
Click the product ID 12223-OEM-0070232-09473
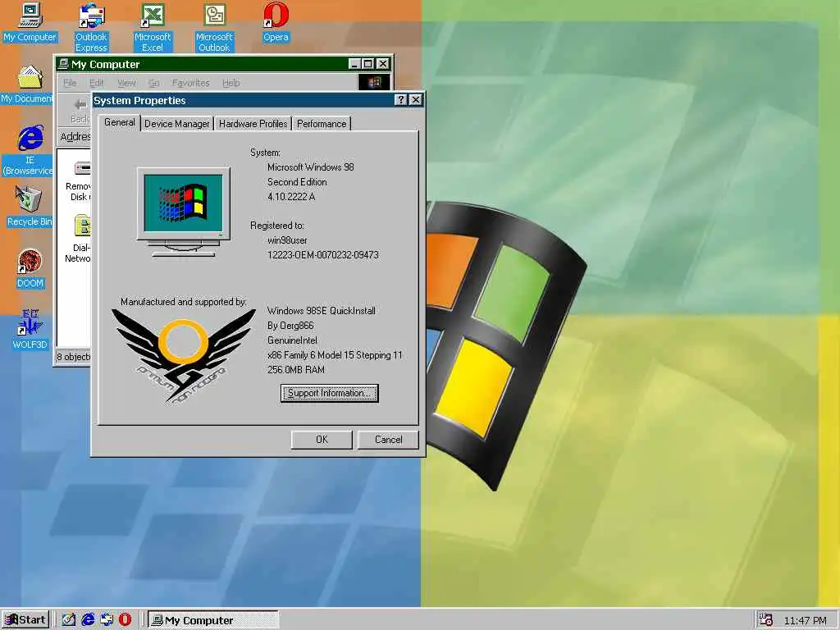point(323,255)
